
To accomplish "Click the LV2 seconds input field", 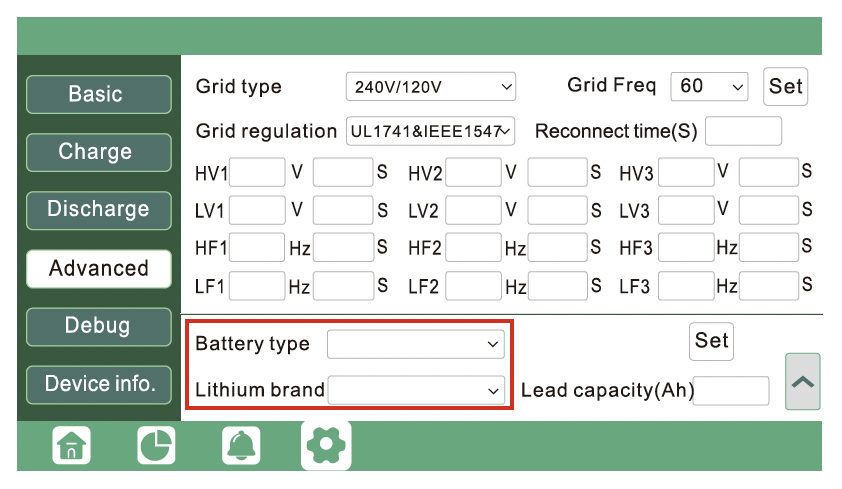I will tap(557, 210).
